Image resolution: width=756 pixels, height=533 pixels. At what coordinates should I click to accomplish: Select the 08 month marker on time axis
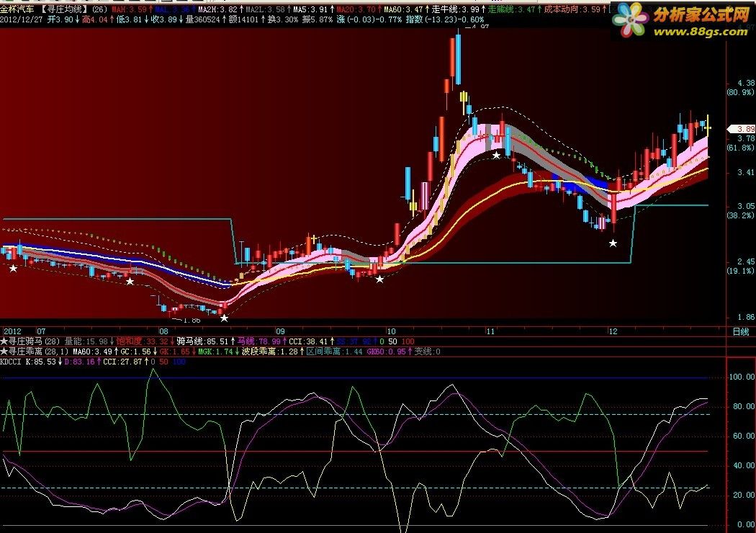tap(164, 331)
